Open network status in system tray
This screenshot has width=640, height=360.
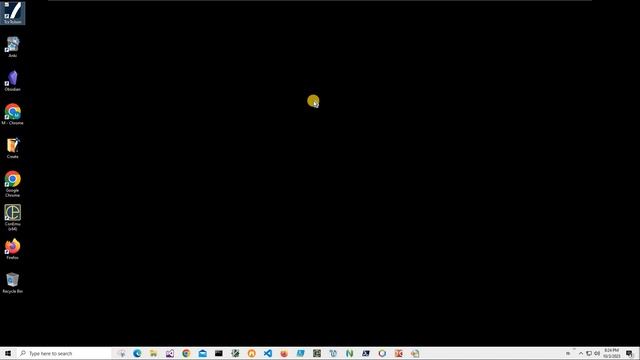click(x=589, y=353)
